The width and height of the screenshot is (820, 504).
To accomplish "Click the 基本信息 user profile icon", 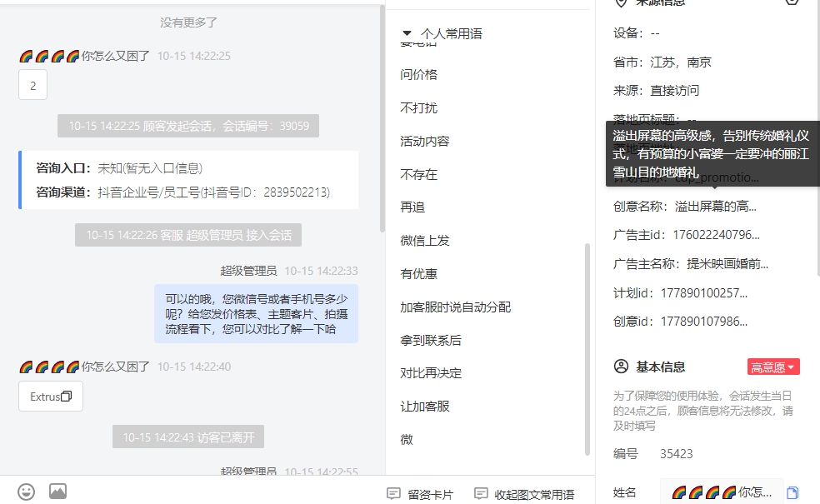I will tap(621, 367).
